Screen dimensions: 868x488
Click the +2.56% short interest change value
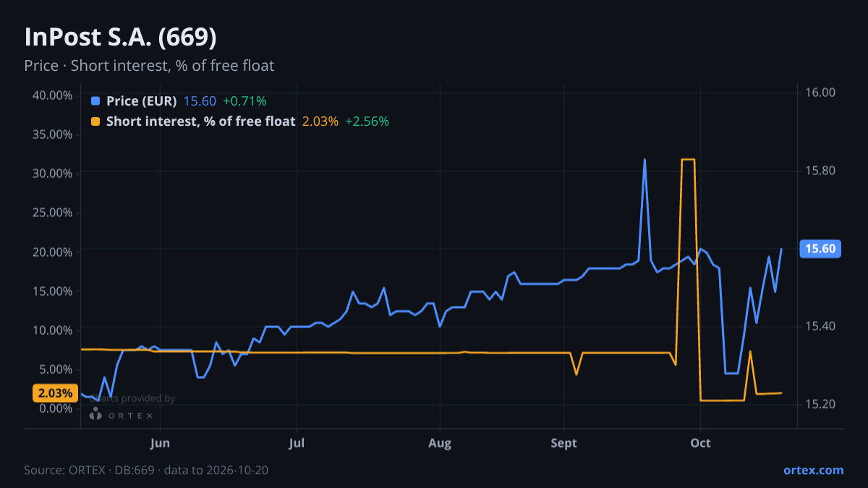(367, 121)
